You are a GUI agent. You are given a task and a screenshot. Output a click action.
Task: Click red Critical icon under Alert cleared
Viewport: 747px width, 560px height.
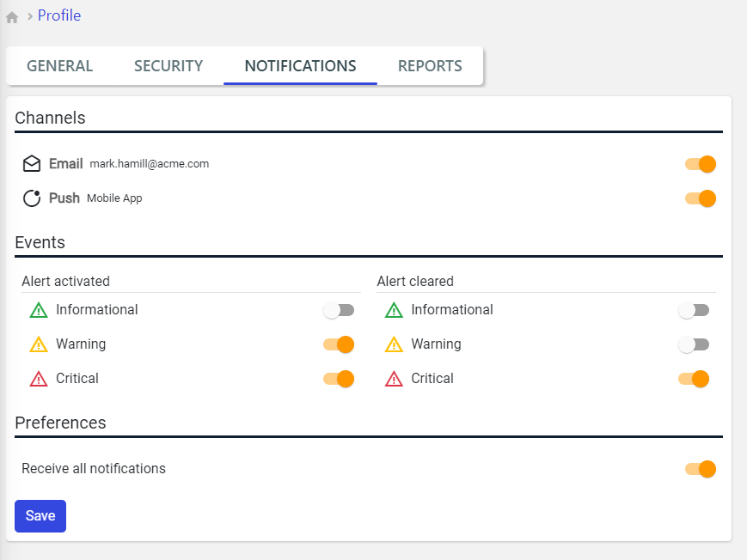394,379
